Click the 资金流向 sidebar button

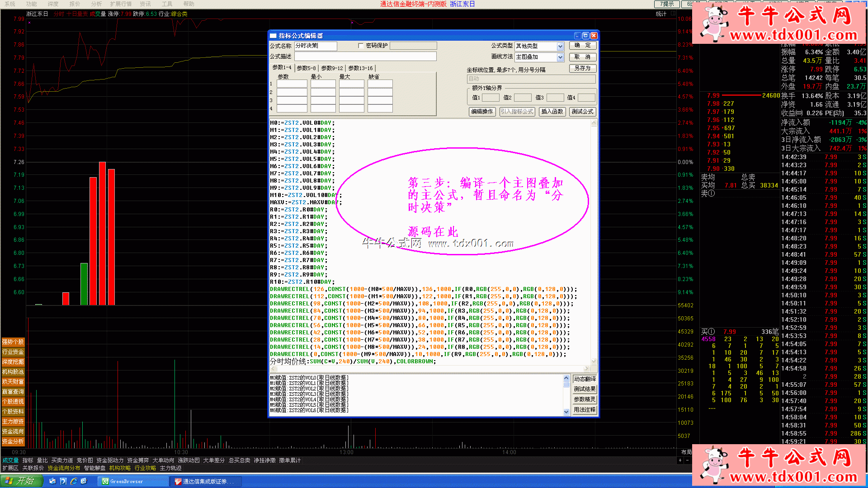click(x=13, y=432)
